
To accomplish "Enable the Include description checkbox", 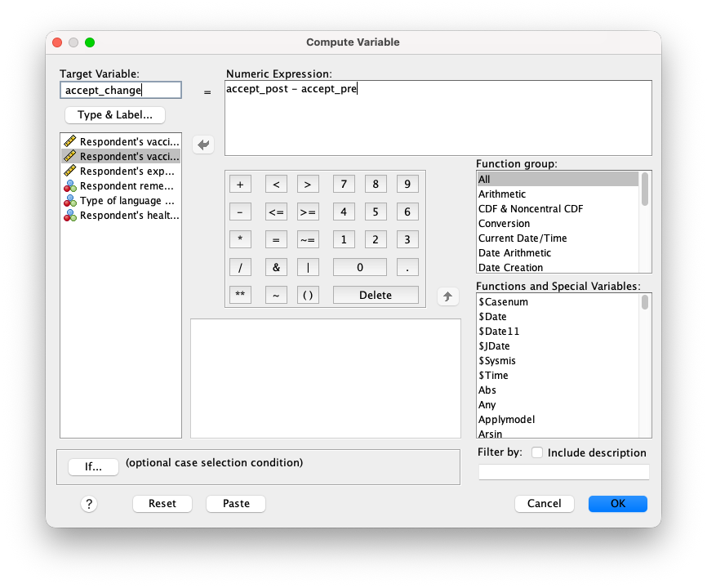I will [x=537, y=452].
